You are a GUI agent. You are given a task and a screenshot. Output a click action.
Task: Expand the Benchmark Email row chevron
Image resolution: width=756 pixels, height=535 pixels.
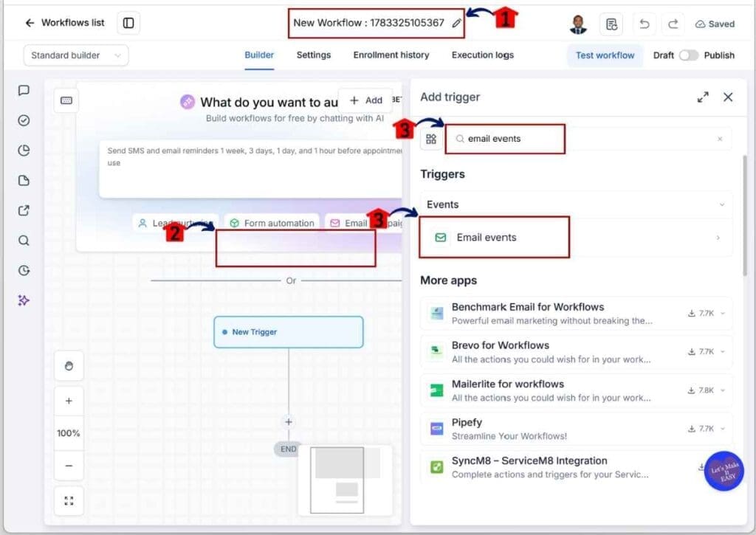point(724,314)
